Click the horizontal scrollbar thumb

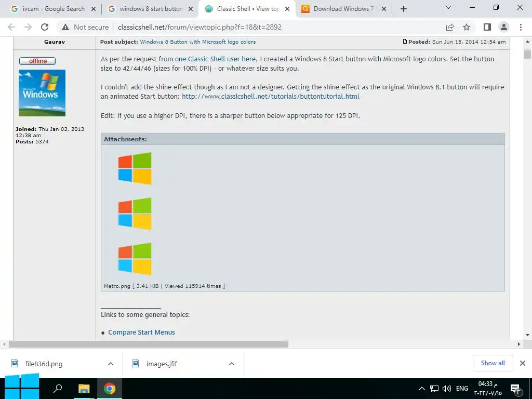[x=149, y=344]
